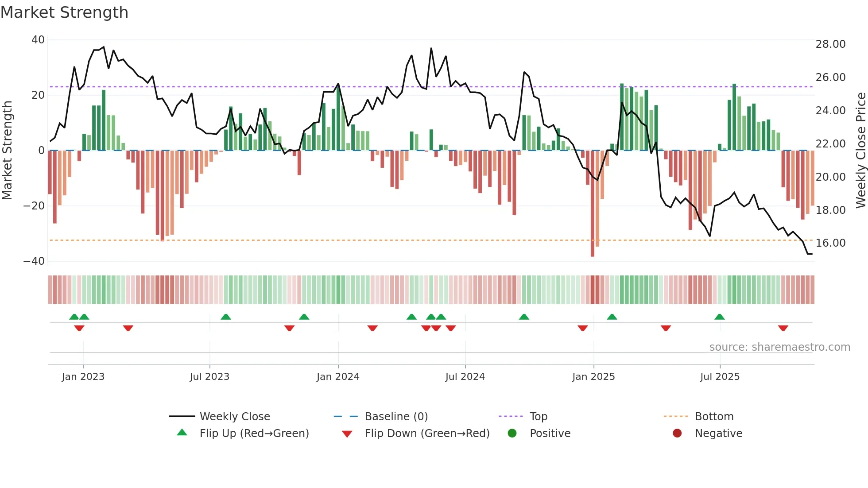The image size is (868, 488).
Task: Click the Jul 2025 x-axis label
Action: point(720,377)
